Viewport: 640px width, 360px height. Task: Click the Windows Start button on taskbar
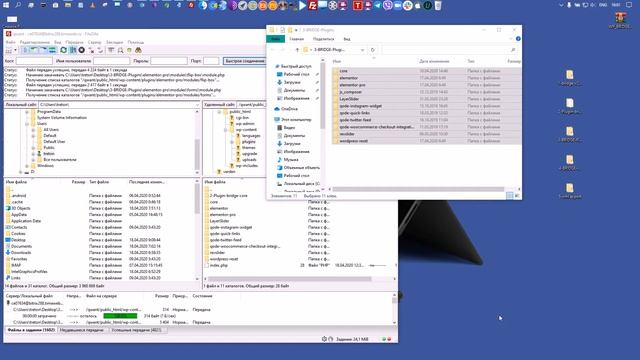[6, 5]
